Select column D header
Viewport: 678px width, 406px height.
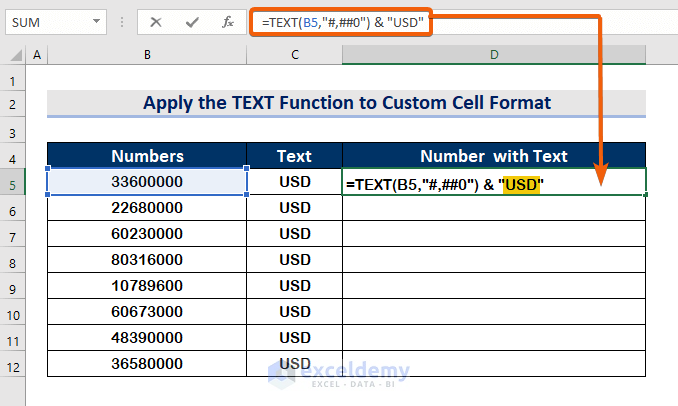point(494,55)
